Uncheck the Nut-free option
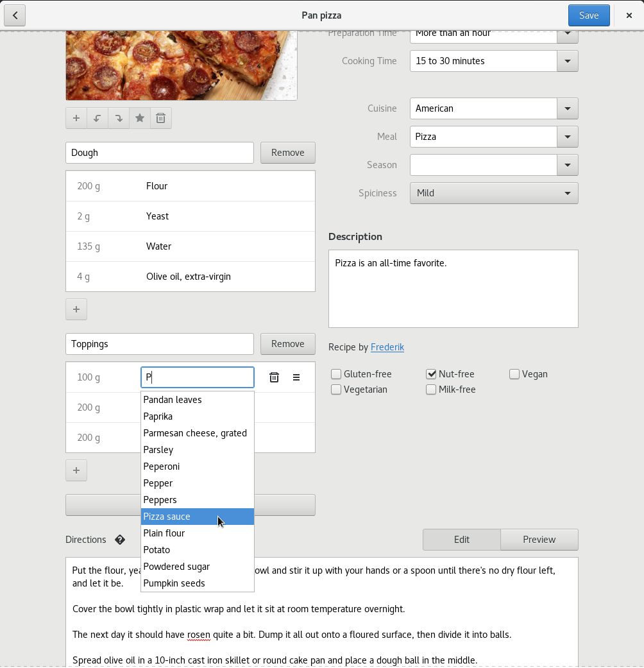Viewport: 644px width, 668px height. (431, 374)
